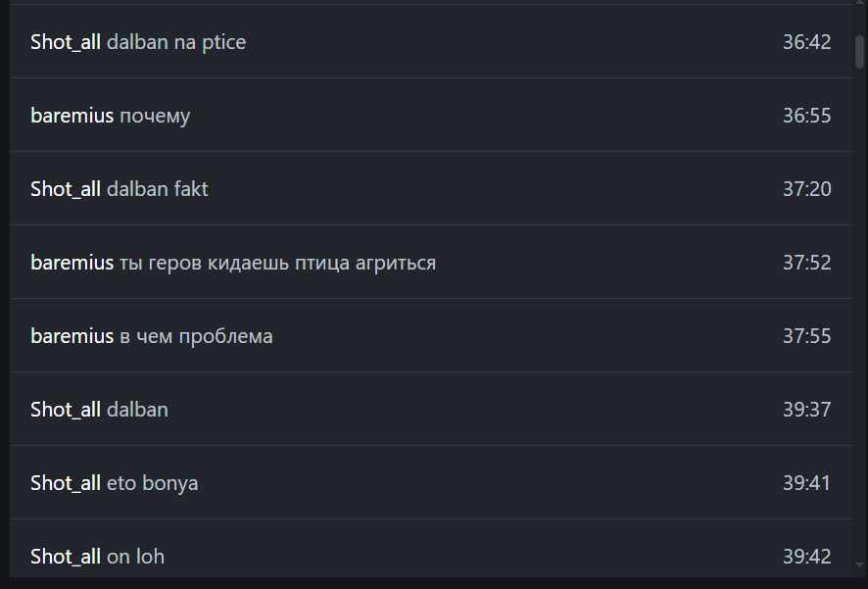Go to timestamp 37:52
The height and width of the screenshot is (589, 868).
click(x=806, y=263)
